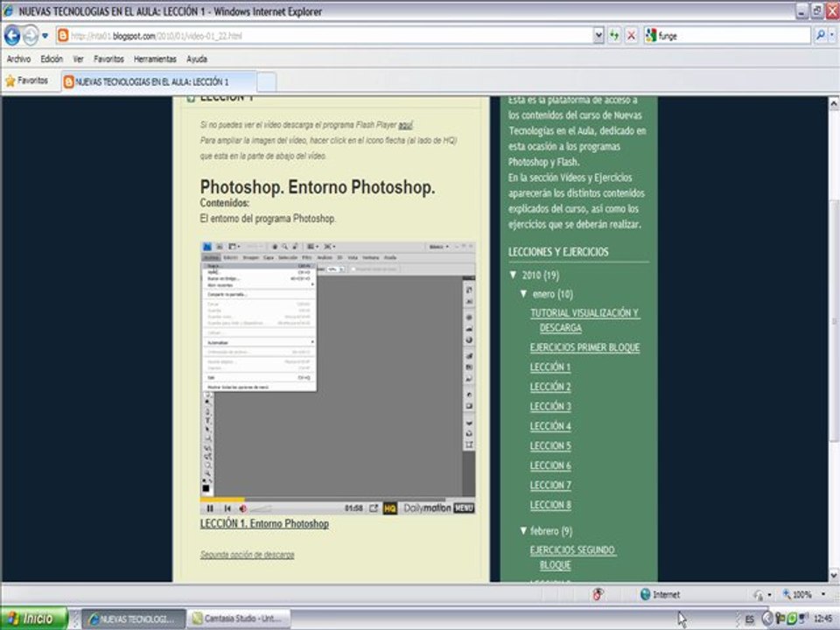Open EJERCICIOS PRIMER BLOQUE link
Viewport: 840px width, 630px height.
(585, 347)
